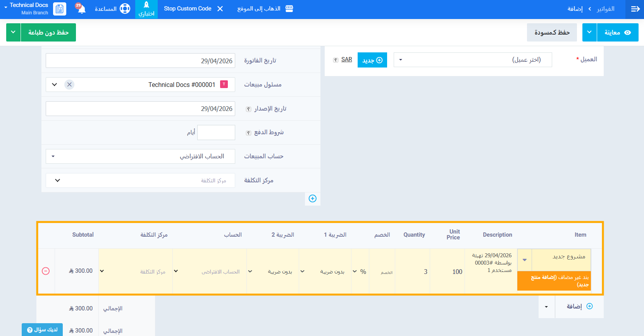
Task: Click the معاينة preview button
Action: point(617,32)
